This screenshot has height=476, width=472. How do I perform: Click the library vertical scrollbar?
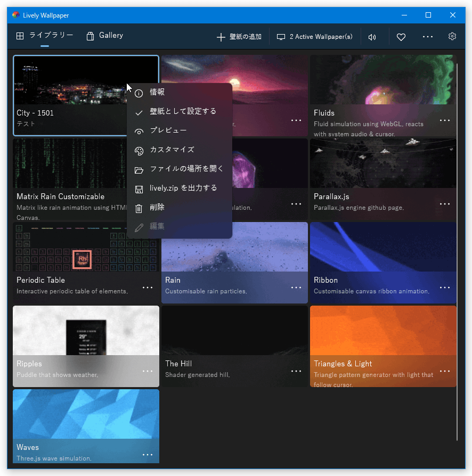(x=457, y=252)
